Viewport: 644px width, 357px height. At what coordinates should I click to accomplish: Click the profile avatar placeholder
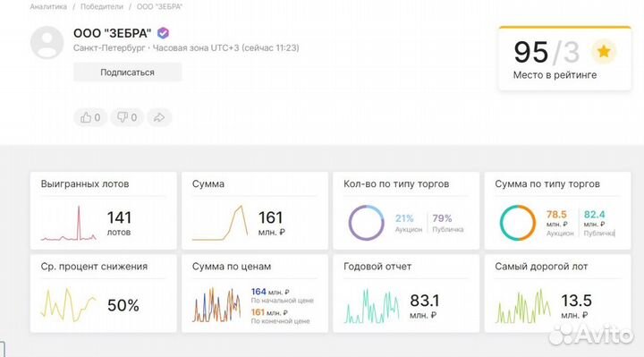click(47, 43)
